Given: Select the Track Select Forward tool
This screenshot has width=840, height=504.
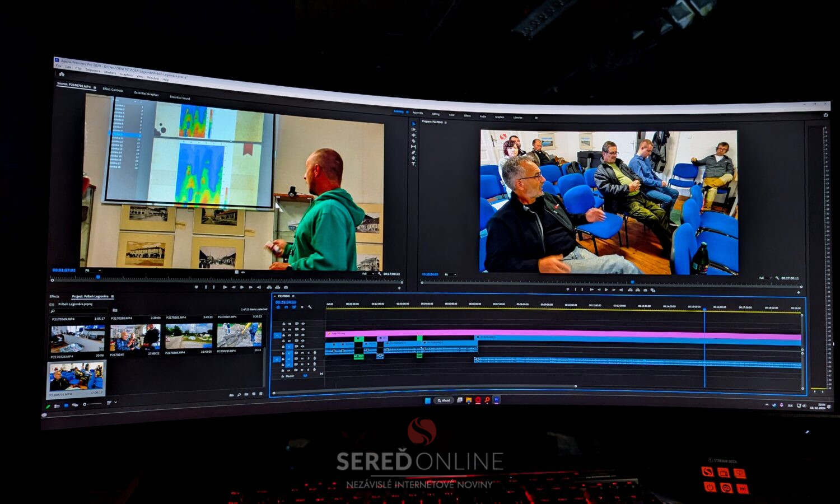Looking at the screenshot, I should pyautogui.click(x=414, y=129).
